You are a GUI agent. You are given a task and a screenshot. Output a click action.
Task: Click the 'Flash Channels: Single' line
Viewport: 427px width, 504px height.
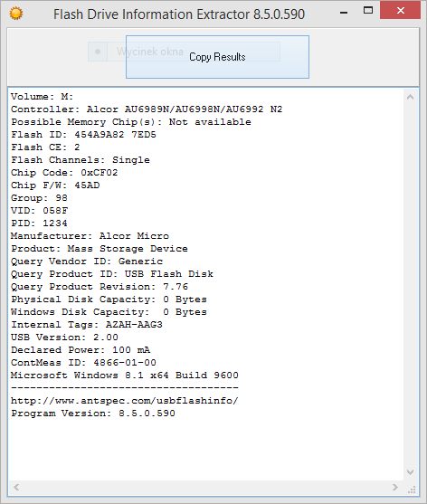[81, 160]
